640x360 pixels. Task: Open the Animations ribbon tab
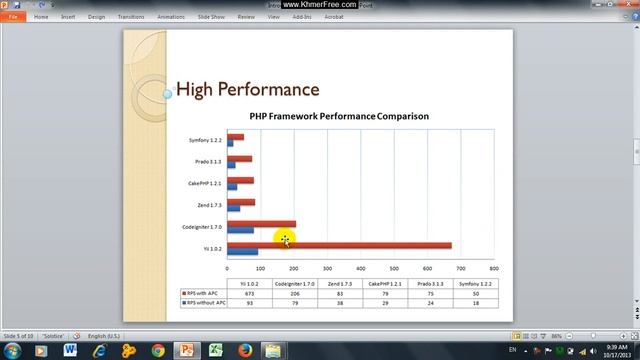[x=171, y=17]
